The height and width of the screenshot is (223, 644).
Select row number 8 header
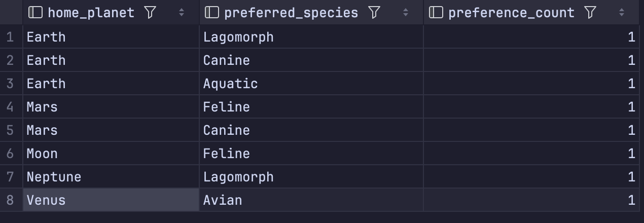(11, 200)
